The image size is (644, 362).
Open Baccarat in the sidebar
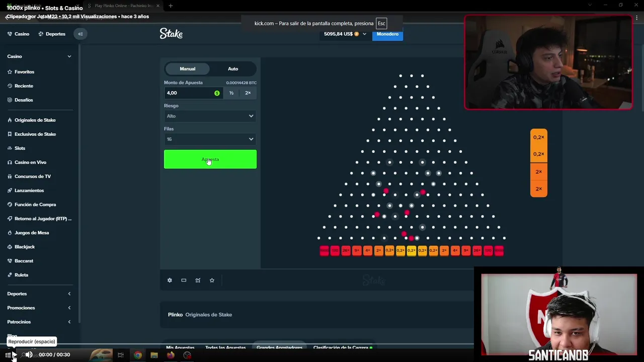(x=20, y=261)
